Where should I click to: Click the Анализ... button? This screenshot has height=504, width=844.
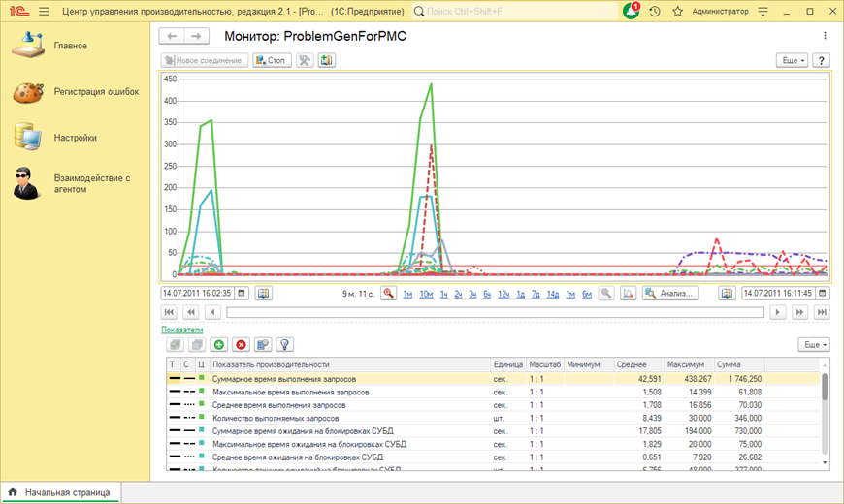click(x=670, y=293)
